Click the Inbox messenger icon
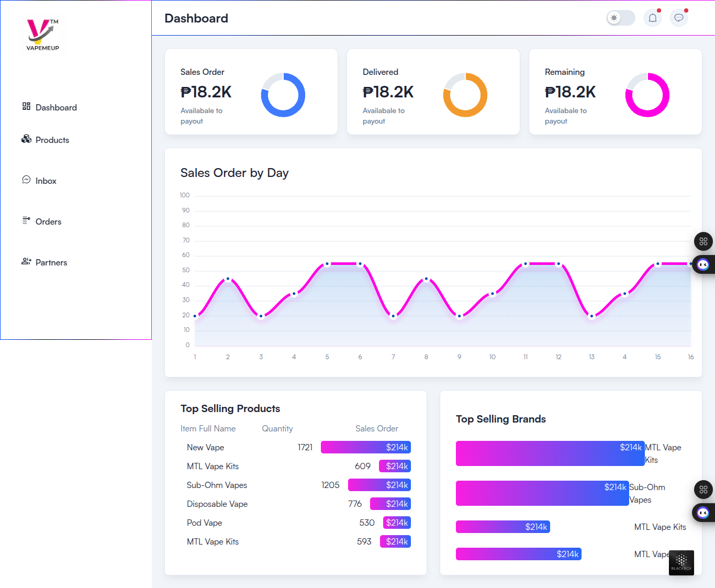The width and height of the screenshot is (715, 588). (x=26, y=180)
